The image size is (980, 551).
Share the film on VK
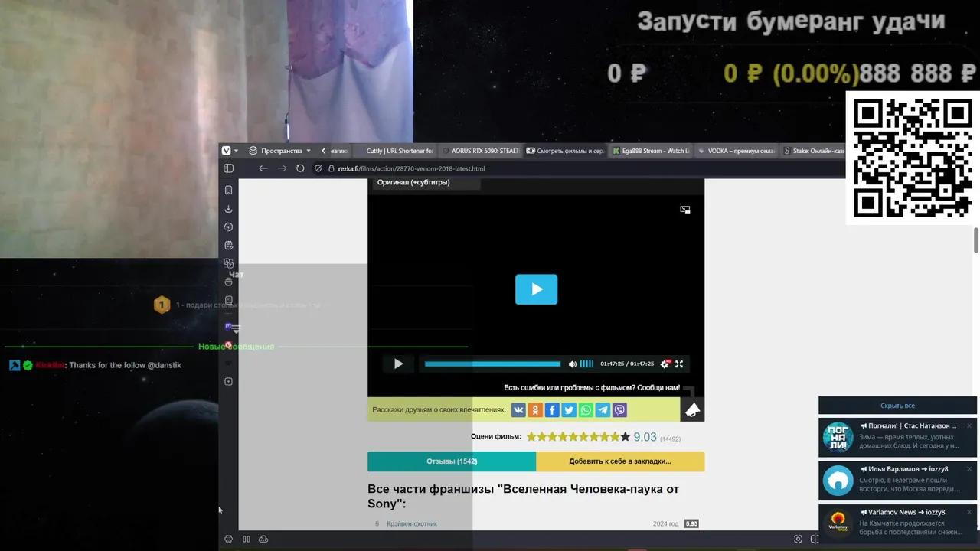pos(518,410)
